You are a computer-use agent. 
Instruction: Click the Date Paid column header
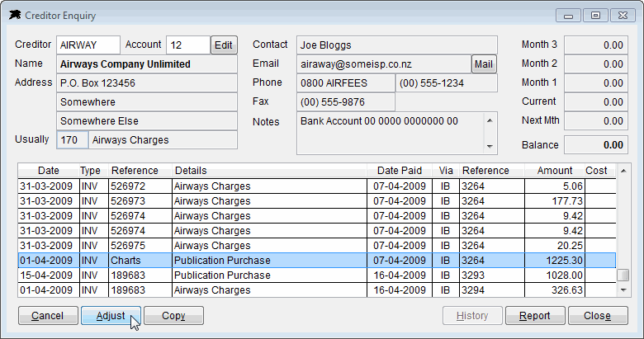tap(400, 171)
